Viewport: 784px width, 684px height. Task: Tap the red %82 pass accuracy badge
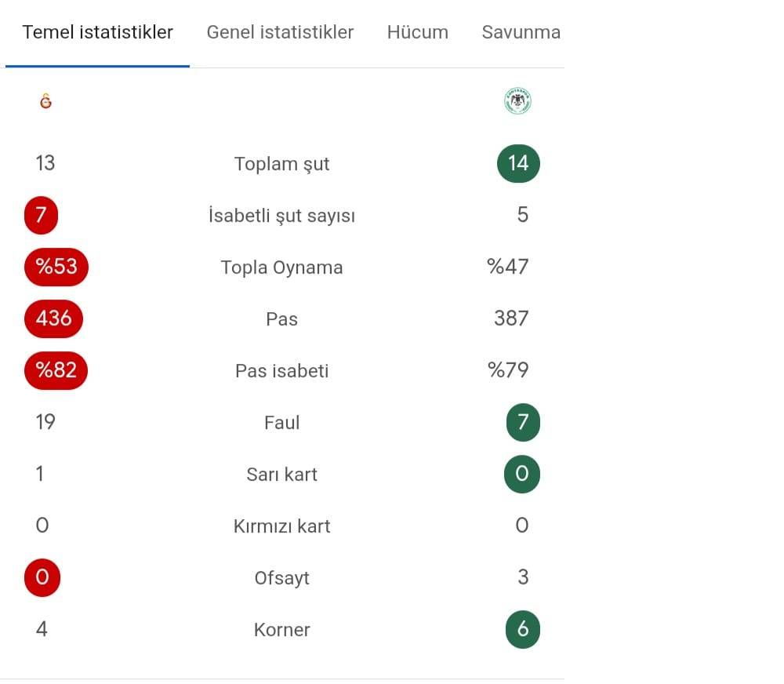[x=56, y=370]
